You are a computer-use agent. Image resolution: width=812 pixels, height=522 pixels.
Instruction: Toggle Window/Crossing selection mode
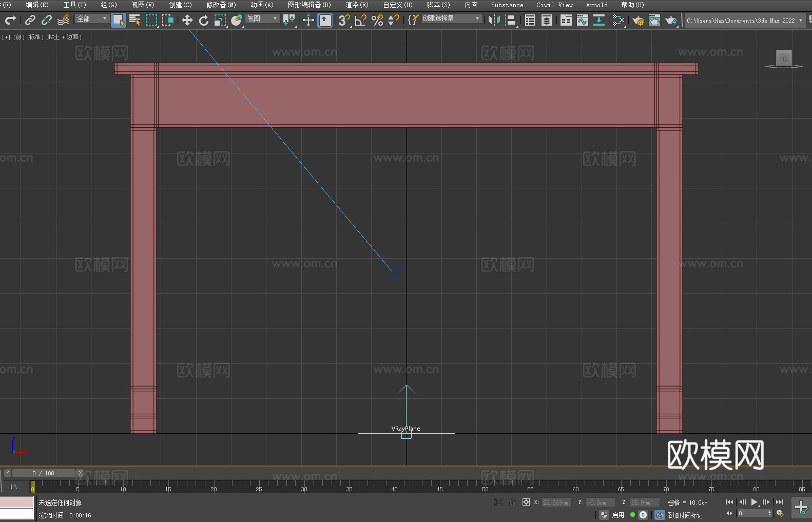coord(168,20)
